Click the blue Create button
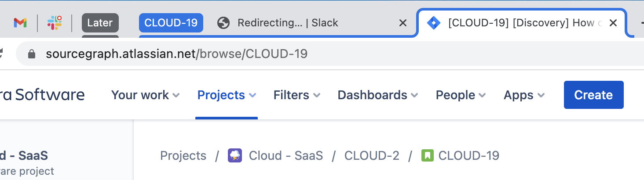644x180 pixels. 593,95
